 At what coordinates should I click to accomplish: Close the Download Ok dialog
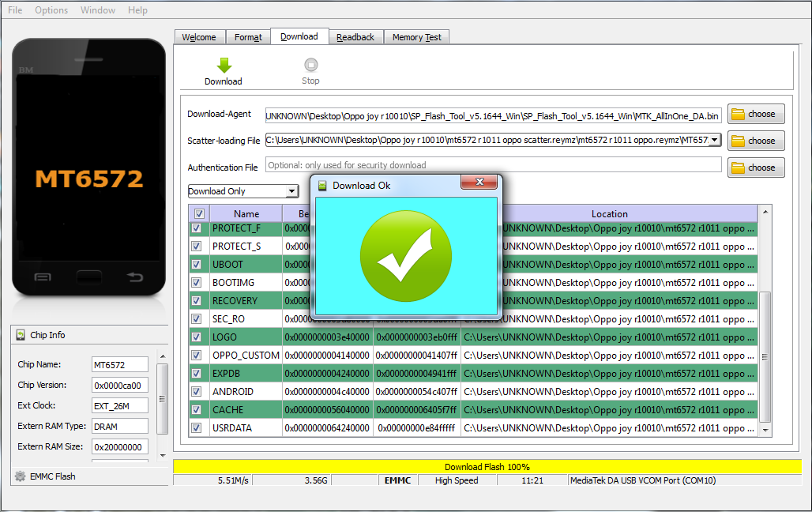click(x=479, y=182)
